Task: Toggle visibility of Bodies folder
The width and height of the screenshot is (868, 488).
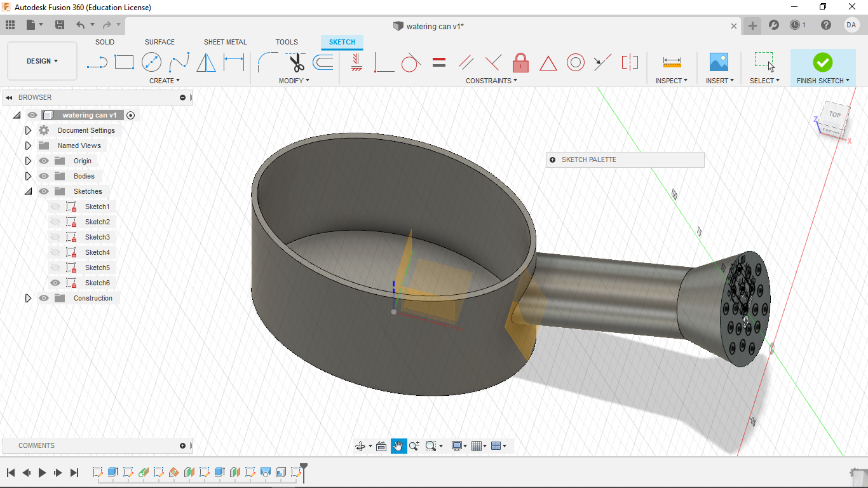Action: (x=44, y=176)
